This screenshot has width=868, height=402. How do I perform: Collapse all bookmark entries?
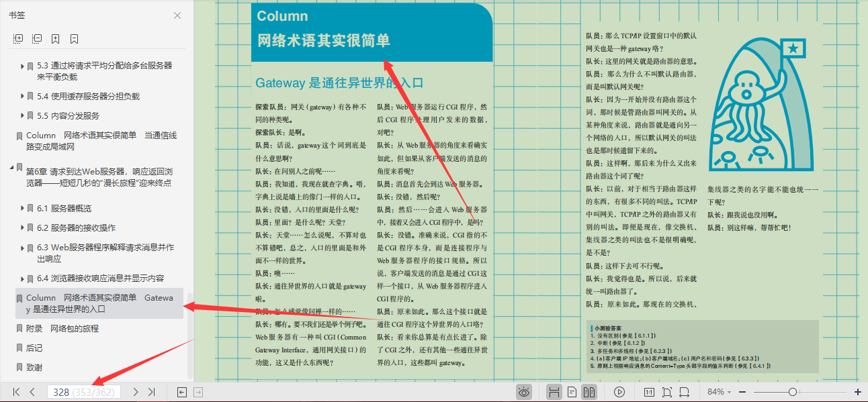[37, 38]
